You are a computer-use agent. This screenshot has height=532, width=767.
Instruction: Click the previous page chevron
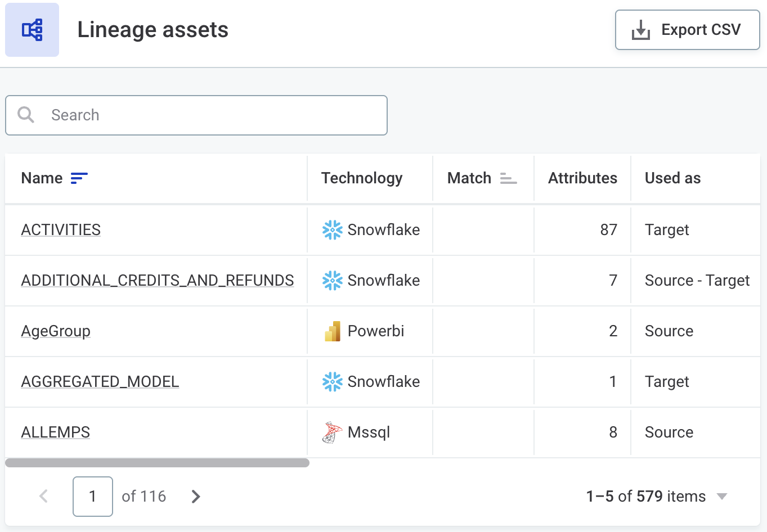[43, 497]
